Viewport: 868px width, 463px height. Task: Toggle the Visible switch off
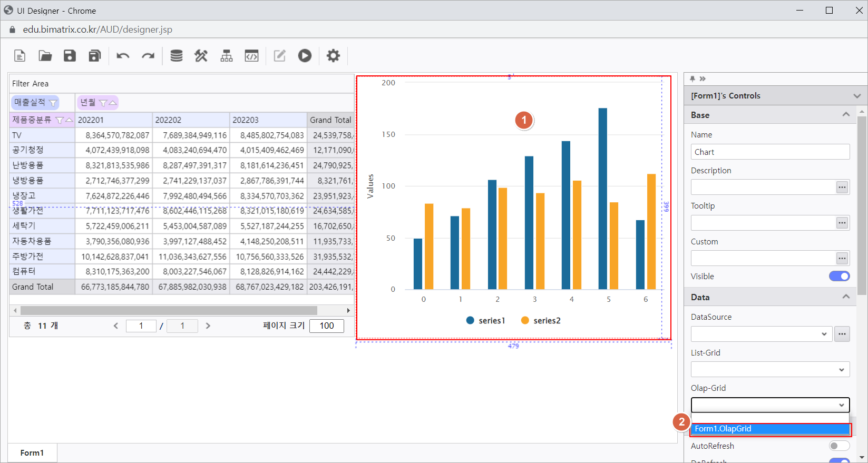tap(839, 276)
